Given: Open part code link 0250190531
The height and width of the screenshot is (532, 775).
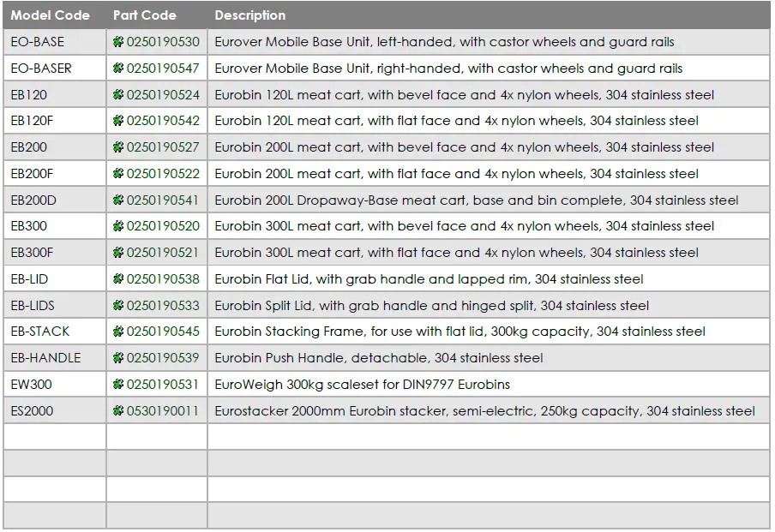Looking at the screenshot, I should click(163, 385).
